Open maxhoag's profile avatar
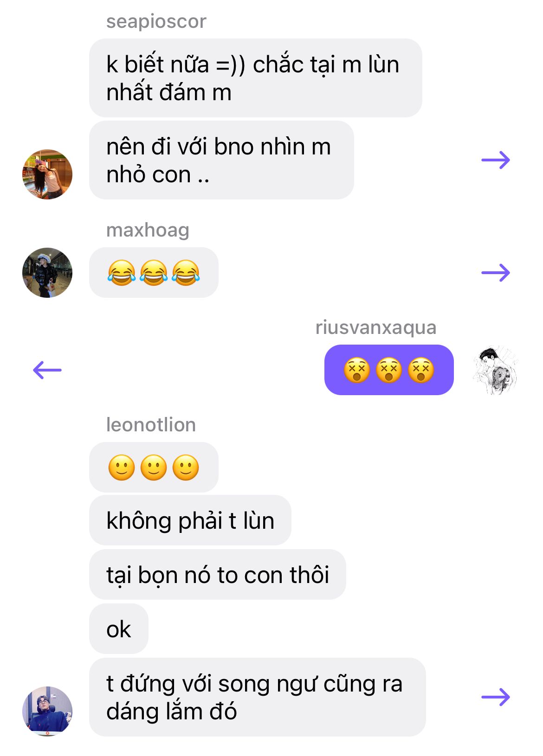The image size is (543, 756). click(x=47, y=273)
